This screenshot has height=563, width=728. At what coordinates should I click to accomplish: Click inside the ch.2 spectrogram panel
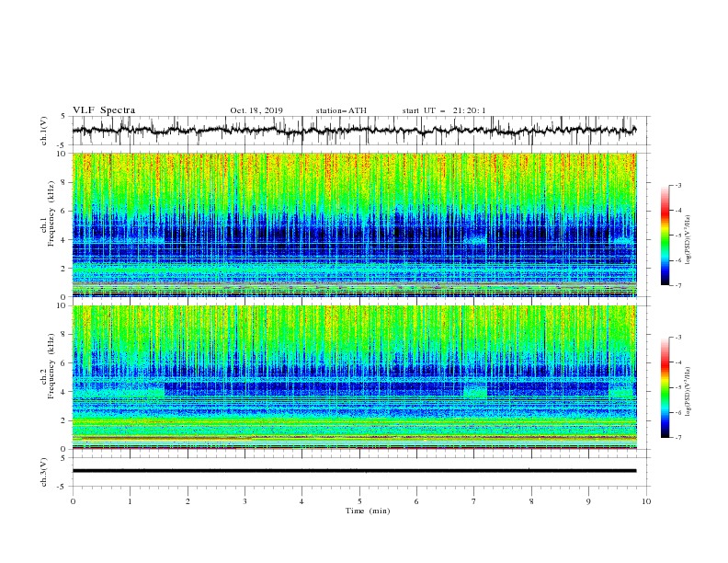tap(354, 377)
